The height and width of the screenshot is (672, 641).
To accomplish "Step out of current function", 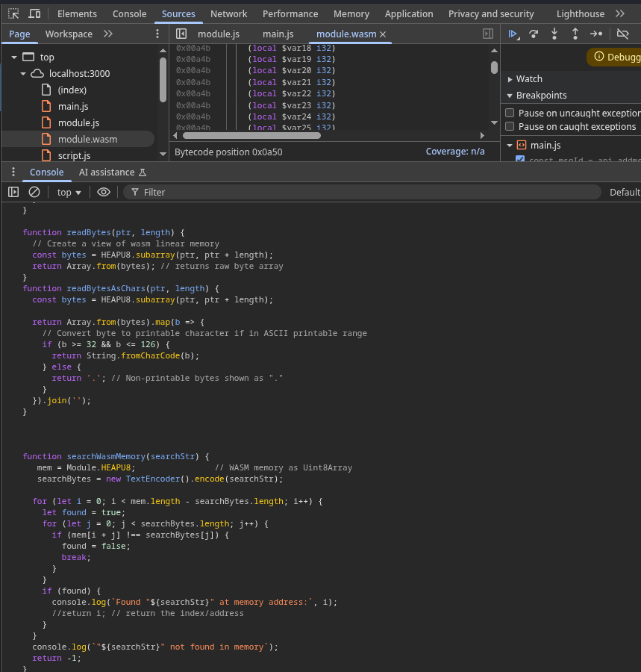I will coord(575,34).
